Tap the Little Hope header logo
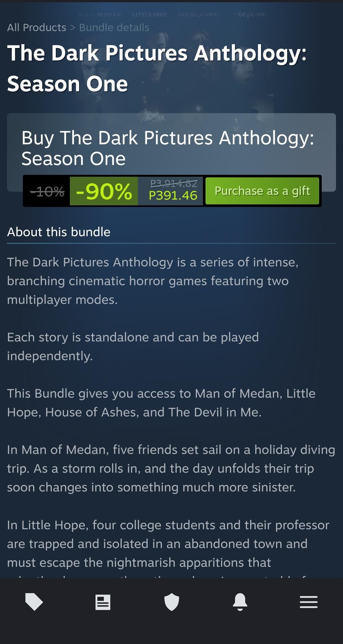The height and width of the screenshot is (644, 343). [150, 15]
